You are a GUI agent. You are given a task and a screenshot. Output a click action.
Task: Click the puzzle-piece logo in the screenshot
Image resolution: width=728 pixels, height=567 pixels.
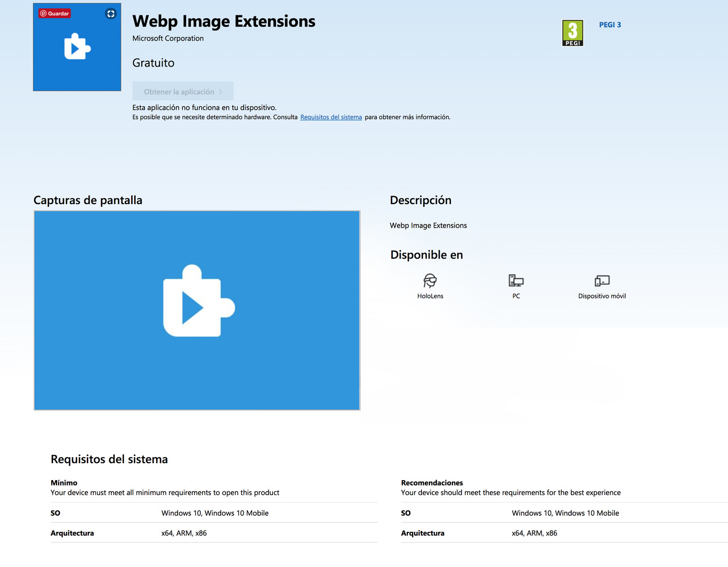click(197, 301)
